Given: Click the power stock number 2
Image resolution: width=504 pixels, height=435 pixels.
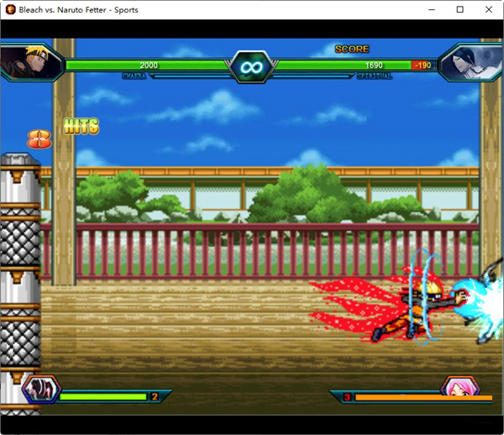Looking at the screenshot, I should pyautogui.click(x=154, y=396).
